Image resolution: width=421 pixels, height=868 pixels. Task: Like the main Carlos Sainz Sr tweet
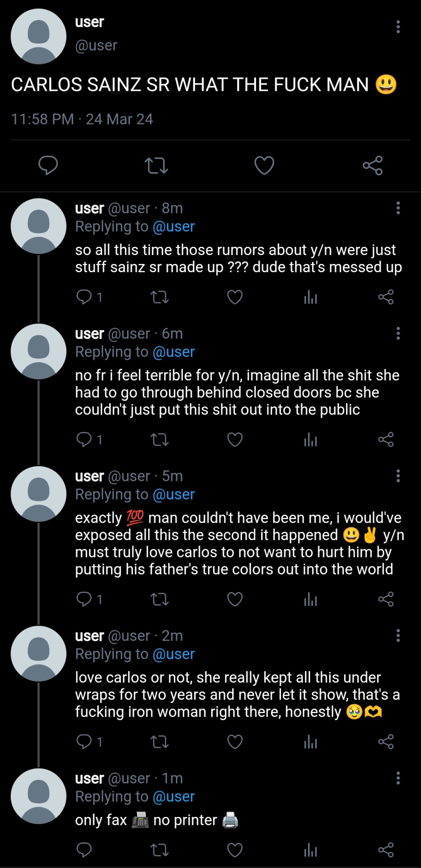click(264, 165)
